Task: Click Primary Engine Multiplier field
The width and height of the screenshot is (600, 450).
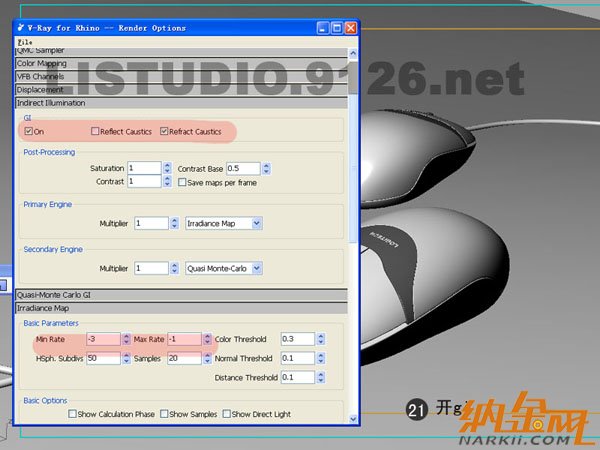Action: coord(152,223)
